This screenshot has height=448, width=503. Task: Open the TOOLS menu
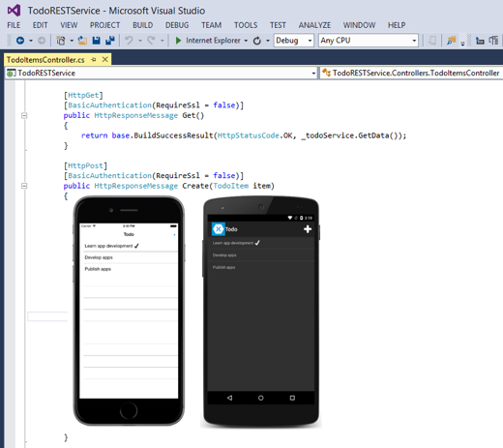246,25
